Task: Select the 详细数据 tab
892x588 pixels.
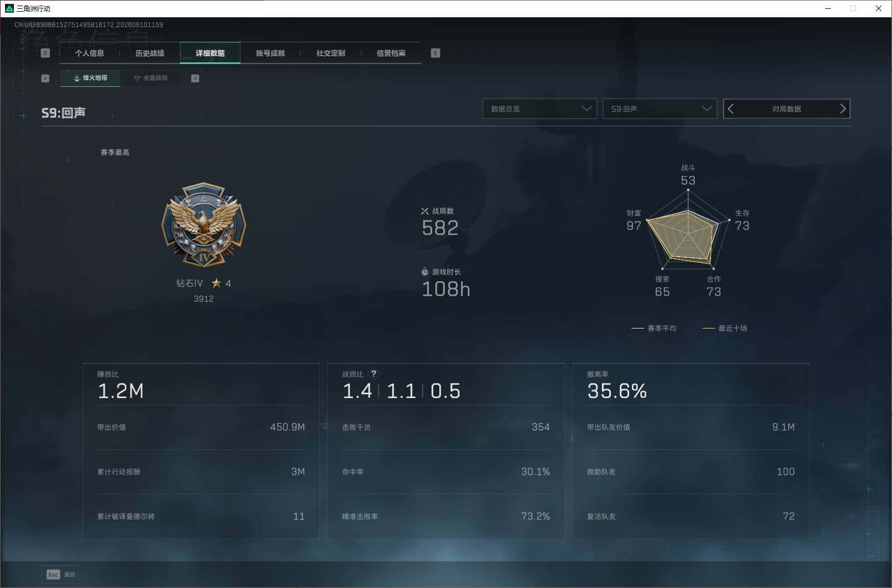Action: 210,53
